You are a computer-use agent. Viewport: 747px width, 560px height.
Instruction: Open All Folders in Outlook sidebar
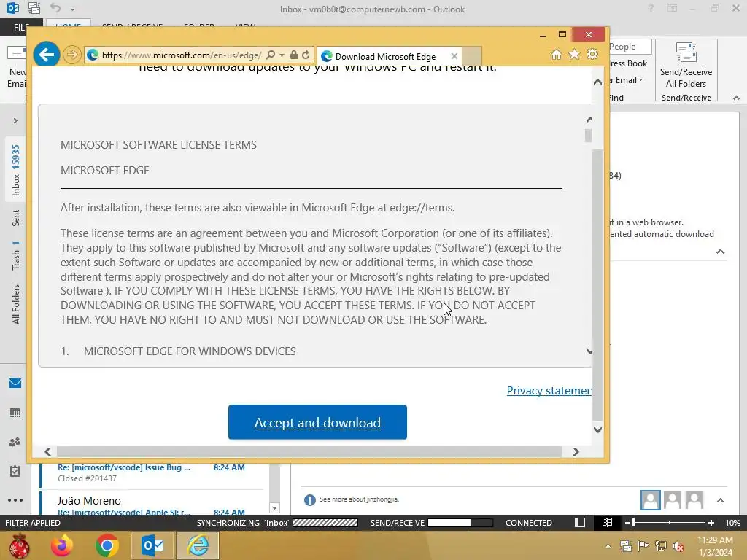(x=16, y=304)
